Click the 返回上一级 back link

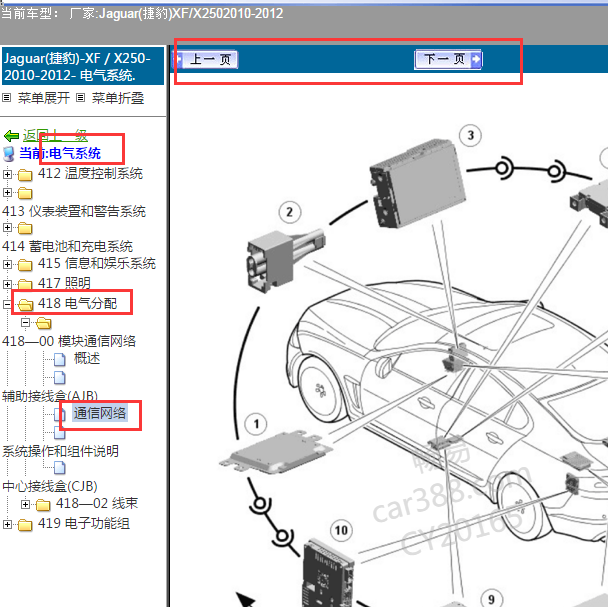[x=55, y=135]
